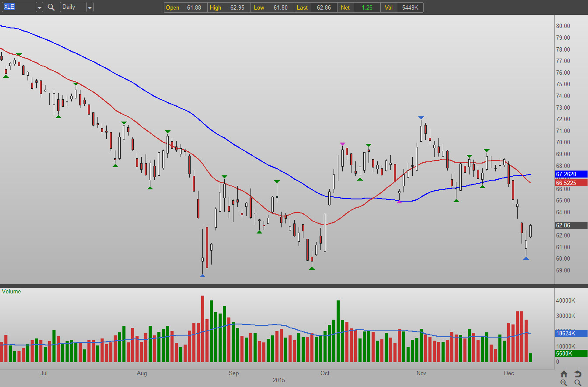This screenshot has width=588, height=387.
Task: Select the magenta triangle above October's peak
Action: 342,144
